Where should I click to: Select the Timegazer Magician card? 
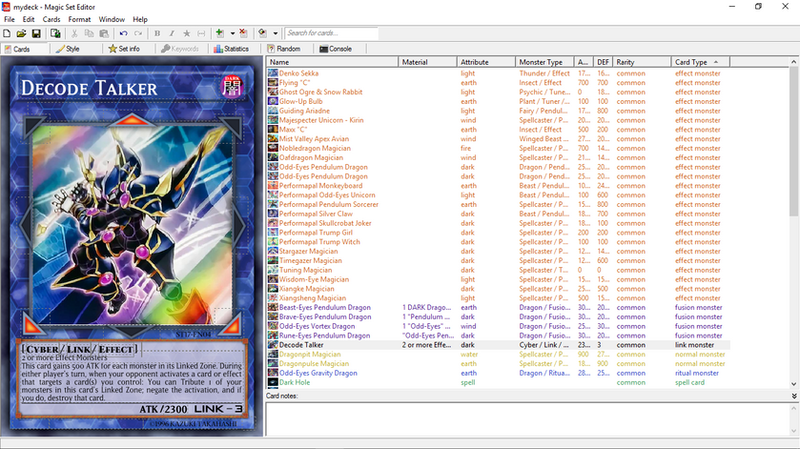point(498,261)
